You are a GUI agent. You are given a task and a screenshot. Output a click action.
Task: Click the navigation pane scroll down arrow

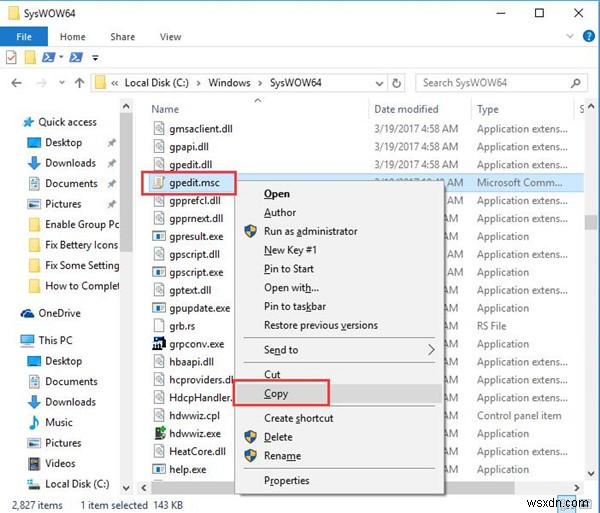coord(126,488)
